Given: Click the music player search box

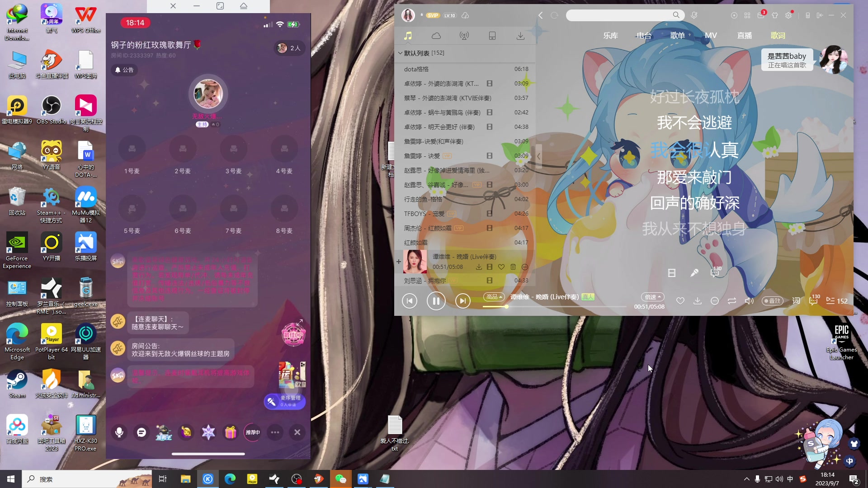Looking at the screenshot, I should tap(619, 15).
